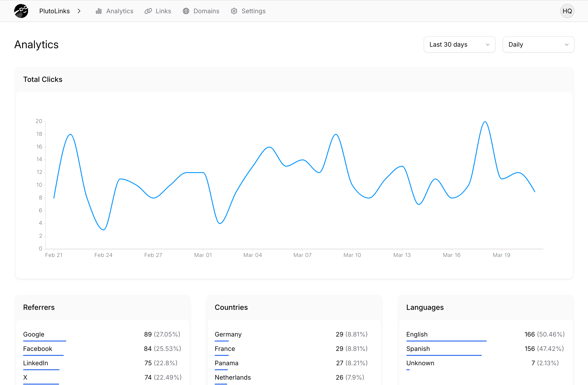The height and width of the screenshot is (385, 588).
Task: Click the 156 (47.42%) Spanish value
Action: pos(544,348)
